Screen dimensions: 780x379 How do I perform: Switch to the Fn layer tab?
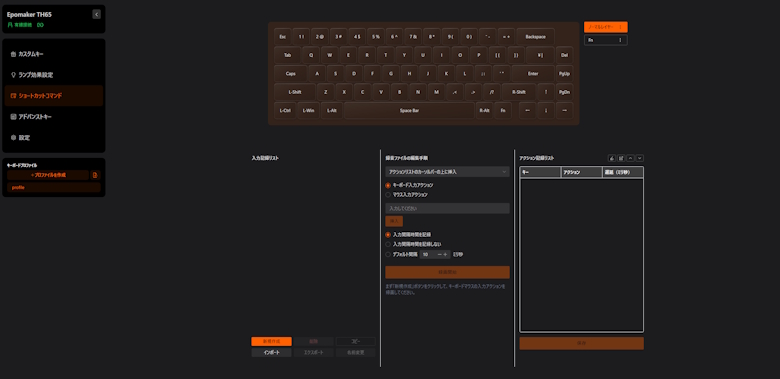[x=605, y=40]
